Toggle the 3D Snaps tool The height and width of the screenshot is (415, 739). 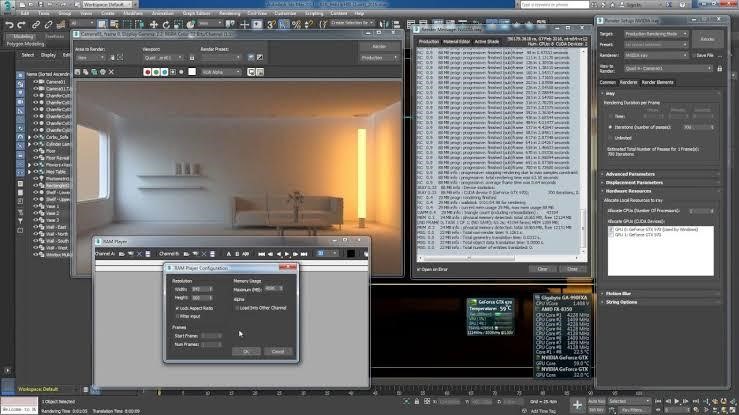click(x=271, y=24)
